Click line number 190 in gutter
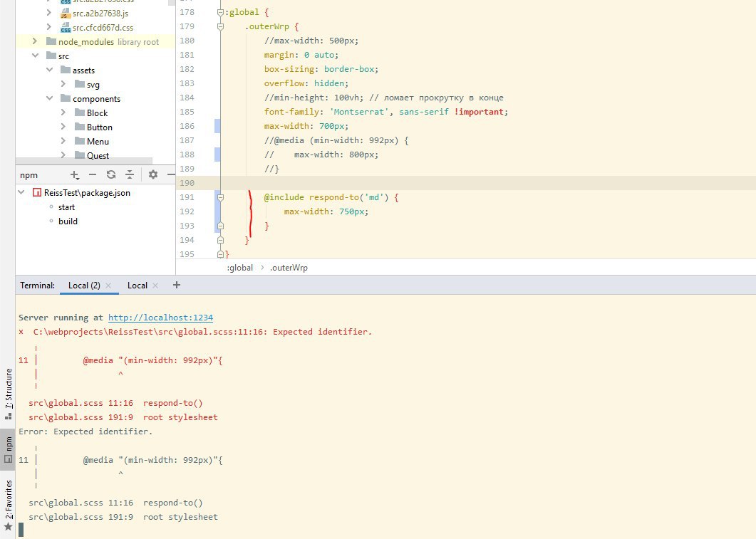 click(x=187, y=183)
